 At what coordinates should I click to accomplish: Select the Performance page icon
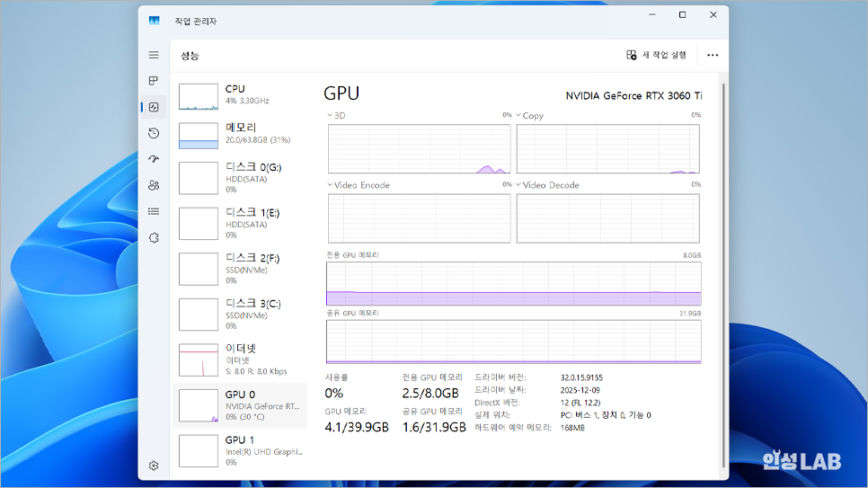154,107
